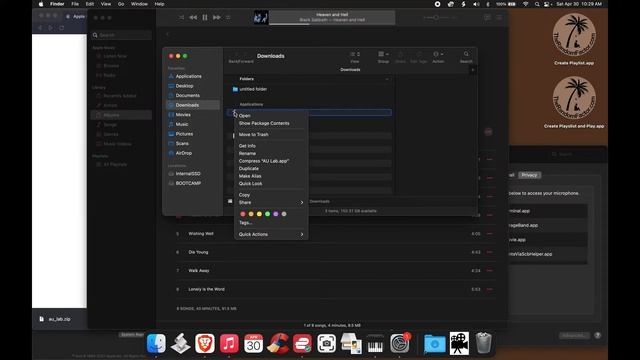
Task: Choose Duplicate in the context menu
Action: [x=249, y=169]
